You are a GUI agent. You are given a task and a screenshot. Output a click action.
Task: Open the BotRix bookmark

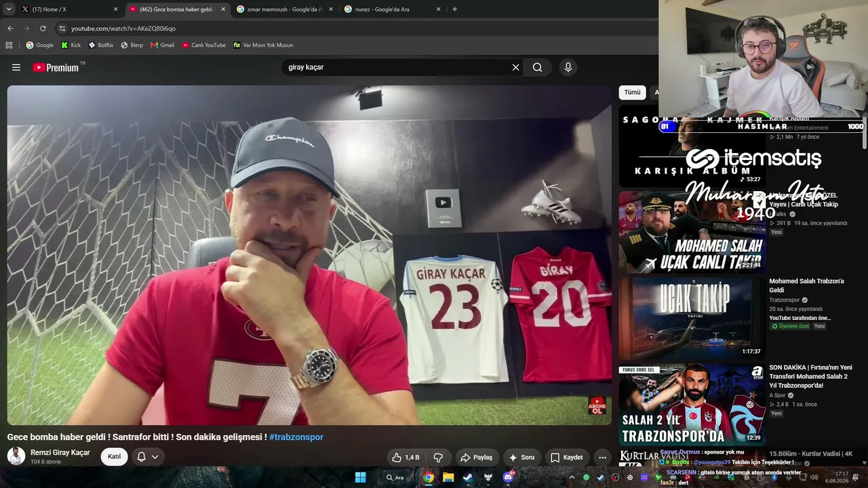click(x=101, y=45)
